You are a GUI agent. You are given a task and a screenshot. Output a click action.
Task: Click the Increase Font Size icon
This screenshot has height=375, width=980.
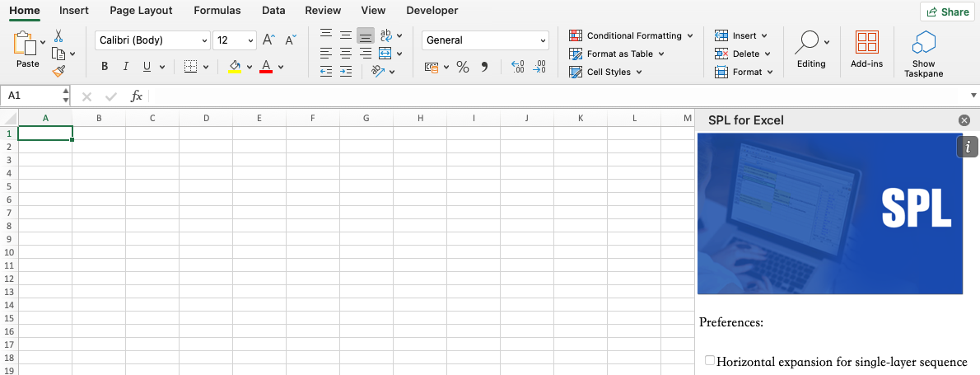pos(268,40)
